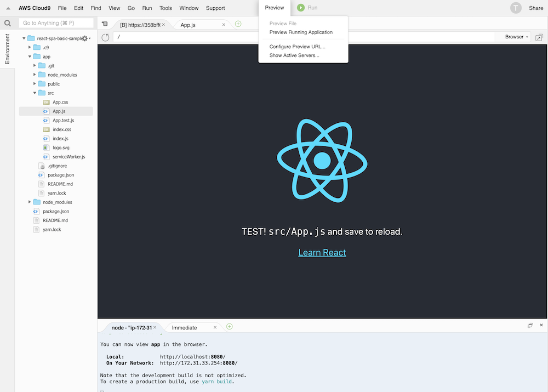
Task: Add a new terminal tab
Action: (x=229, y=327)
